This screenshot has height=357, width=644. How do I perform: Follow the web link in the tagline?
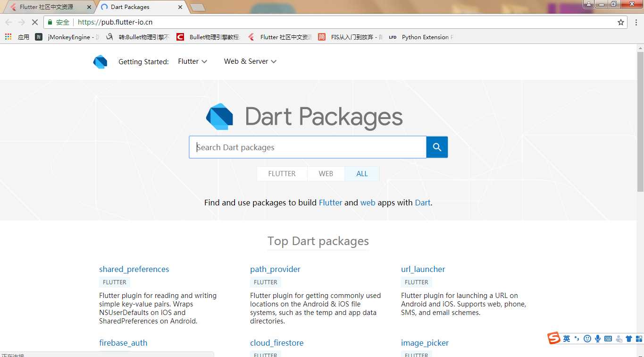tap(368, 203)
